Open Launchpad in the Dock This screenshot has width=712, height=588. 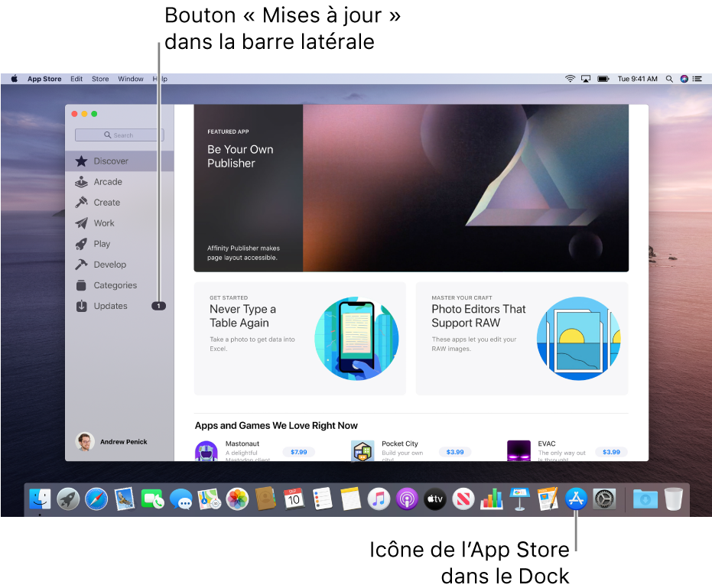tap(68, 499)
